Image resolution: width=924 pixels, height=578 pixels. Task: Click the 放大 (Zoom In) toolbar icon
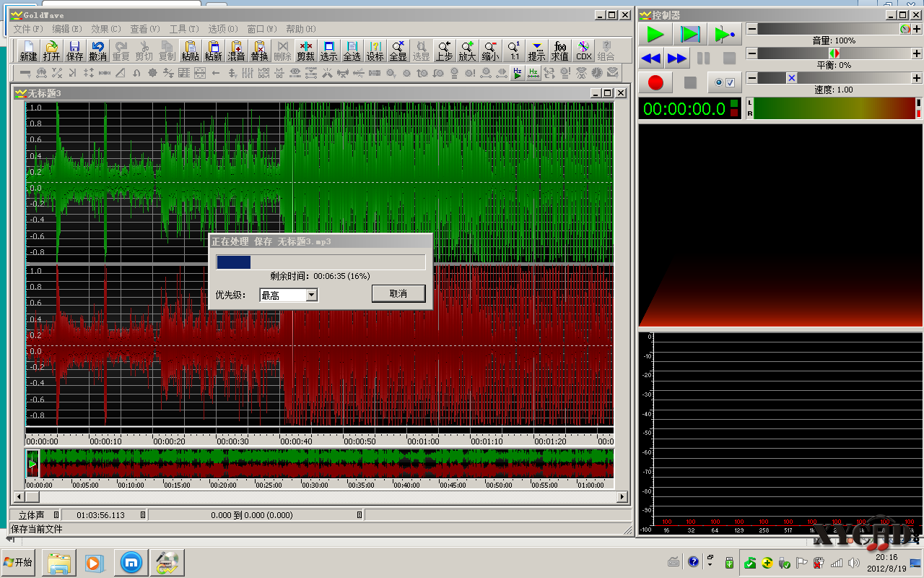point(467,51)
